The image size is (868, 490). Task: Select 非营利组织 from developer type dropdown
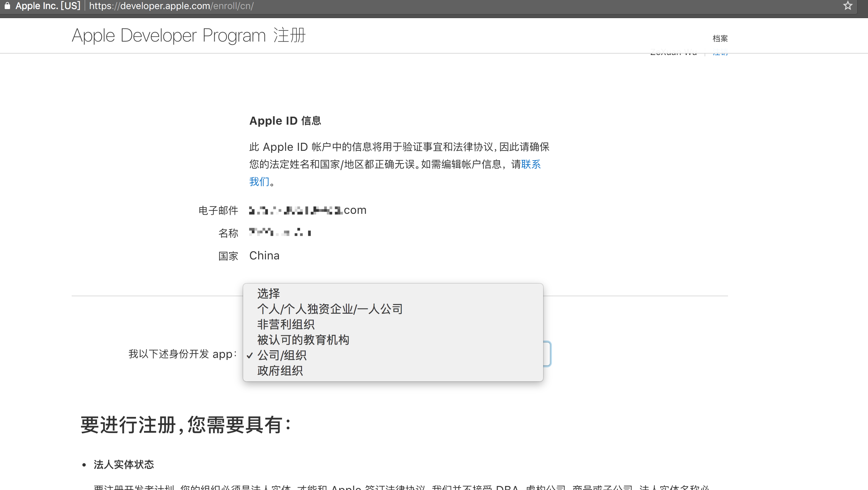coord(286,324)
